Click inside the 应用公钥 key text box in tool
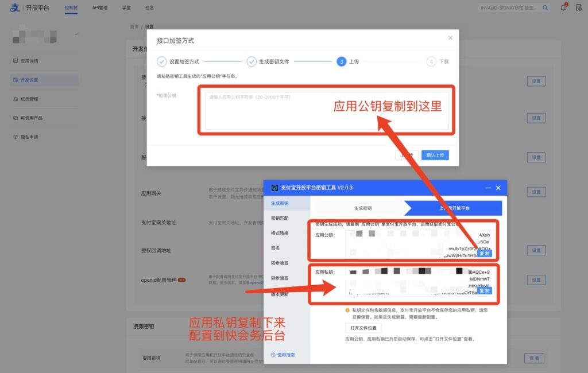 tap(419, 244)
